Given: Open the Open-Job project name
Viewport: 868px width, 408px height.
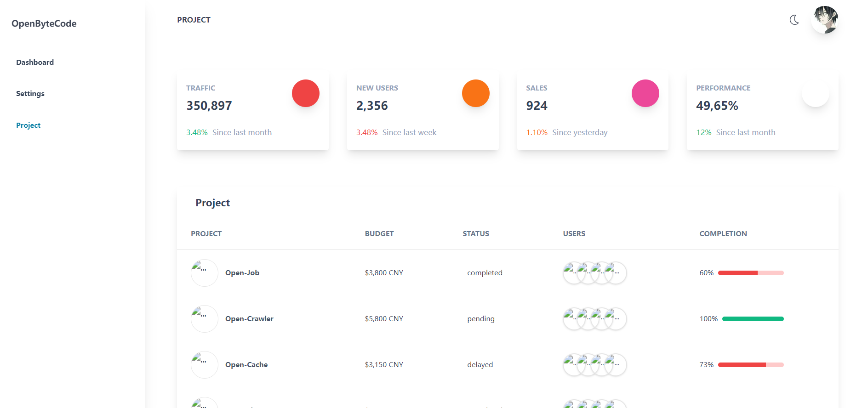Looking at the screenshot, I should point(242,273).
